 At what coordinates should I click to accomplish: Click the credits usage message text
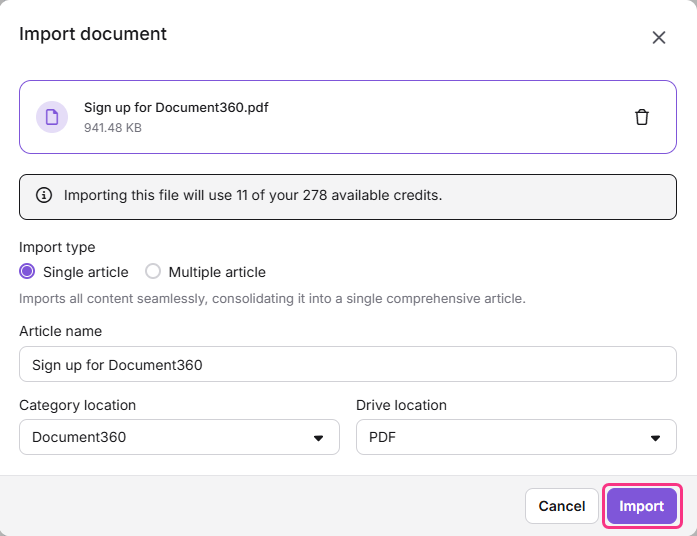tap(253, 196)
